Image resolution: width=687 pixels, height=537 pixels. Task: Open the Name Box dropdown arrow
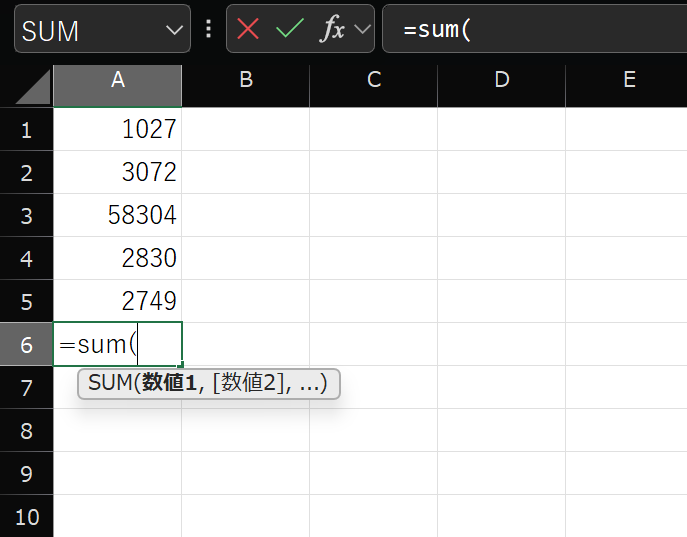[x=174, y=30]
